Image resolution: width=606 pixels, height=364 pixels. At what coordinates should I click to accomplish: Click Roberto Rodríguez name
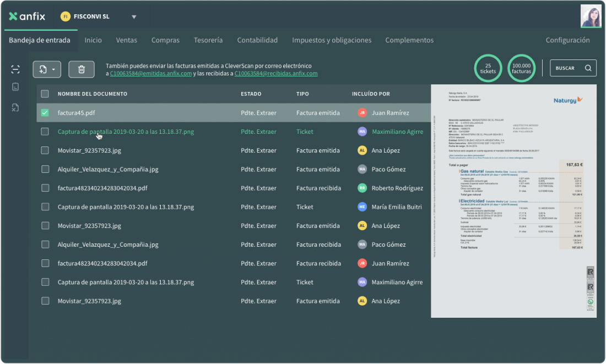(x=397, y=188)
